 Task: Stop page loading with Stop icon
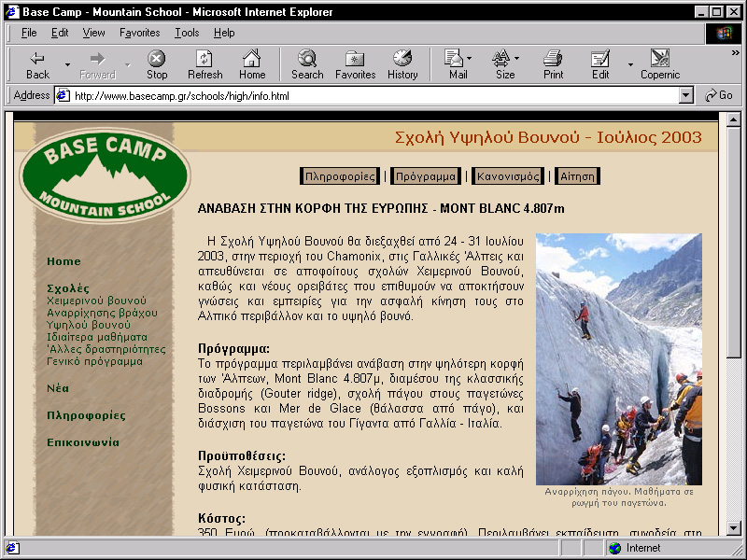[156, 59]
